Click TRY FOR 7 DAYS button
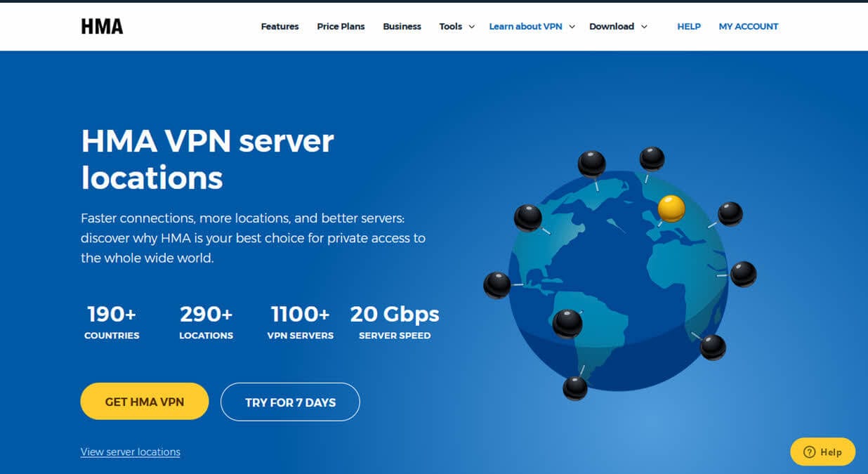The image size is (868, 474). point(290,402)
